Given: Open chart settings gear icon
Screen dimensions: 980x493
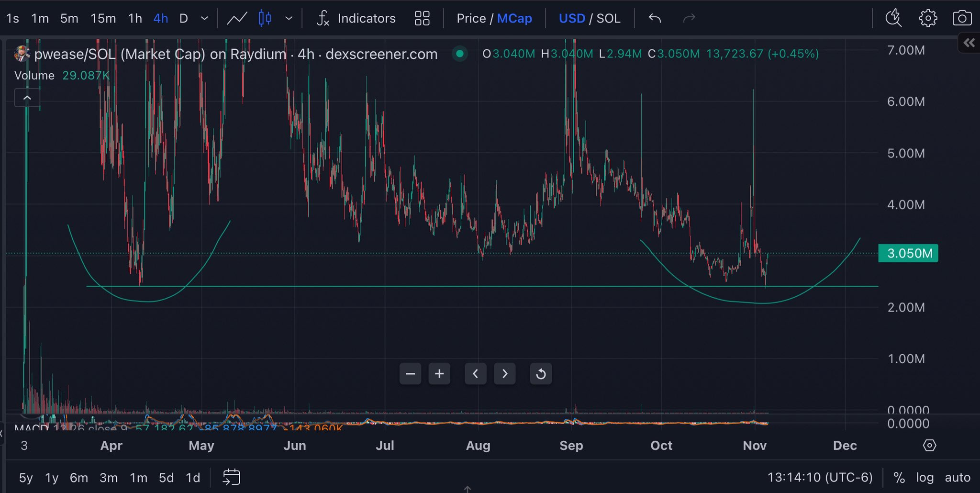Looking at the screenshot, I should tap(928, 19).
